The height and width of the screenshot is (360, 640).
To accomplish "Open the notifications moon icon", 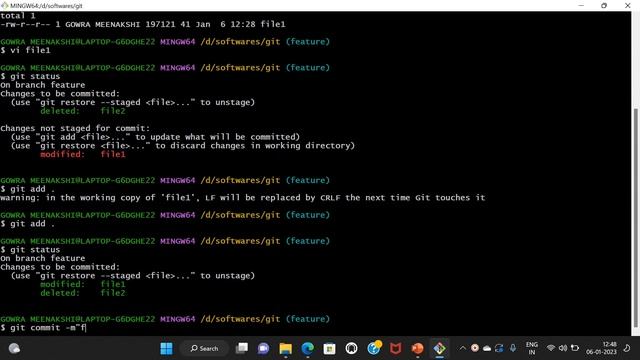I will (627, 348).
